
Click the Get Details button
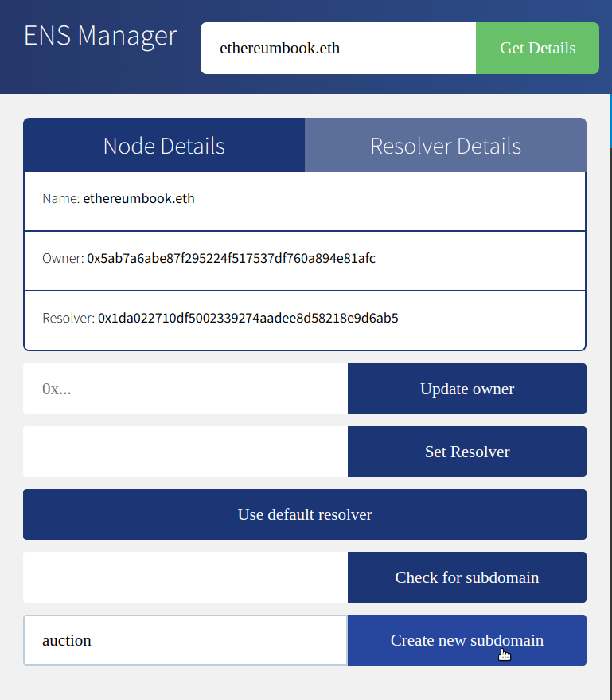(537, 48)
